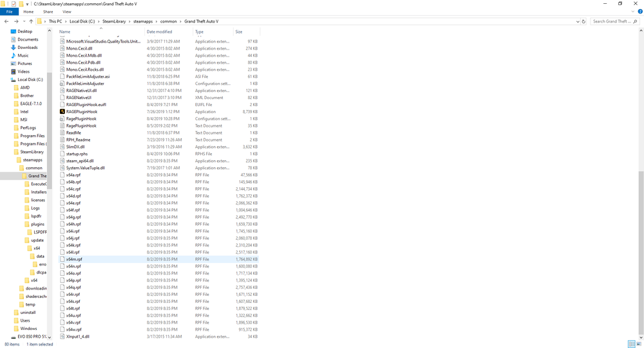Select the Local Disk (C:) drive icon
Viewport: 644px width, 348px height.
[x=13, y=80]
